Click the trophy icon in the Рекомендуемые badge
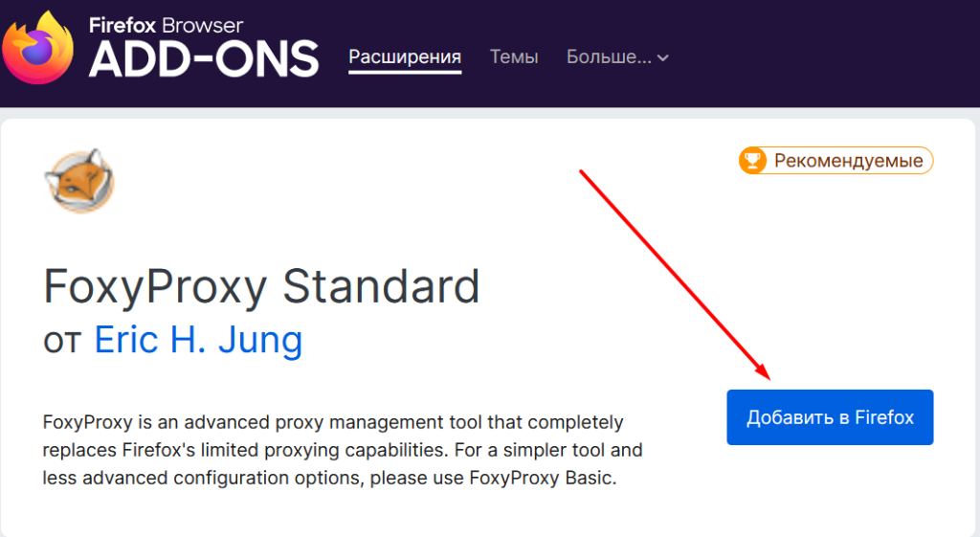The height and width of the screenshot is (537, 980). [752, 161]
